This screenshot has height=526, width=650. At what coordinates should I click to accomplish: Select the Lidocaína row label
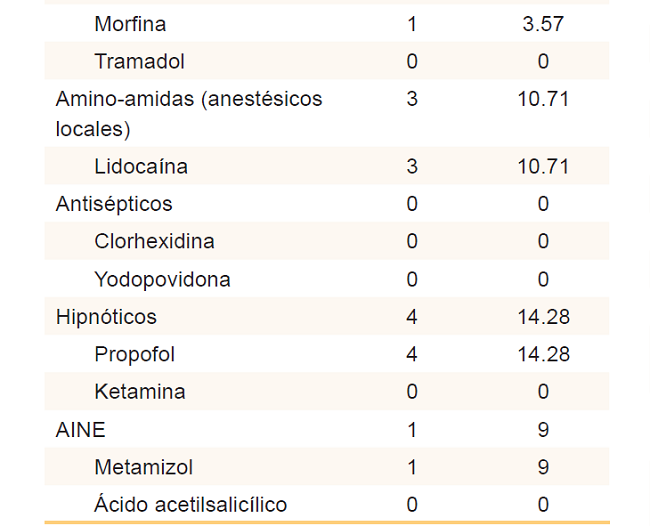point(141,166)
